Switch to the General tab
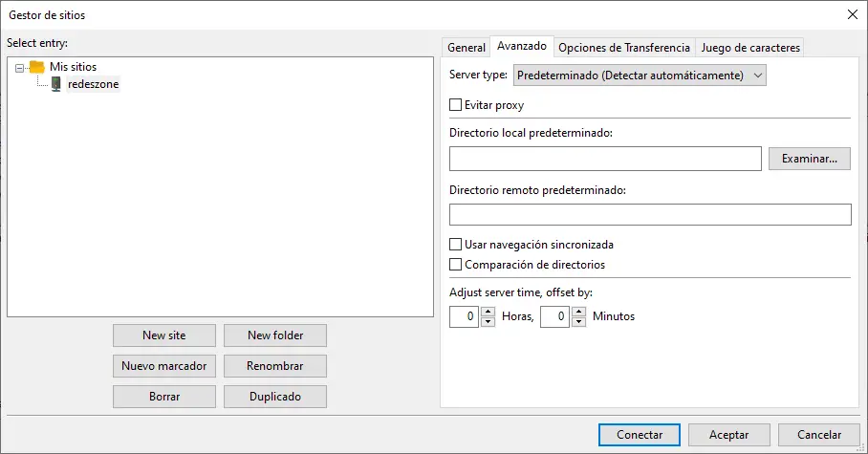Image resolution: width=868 pixels, height=454 pixels. coord(467,47)
